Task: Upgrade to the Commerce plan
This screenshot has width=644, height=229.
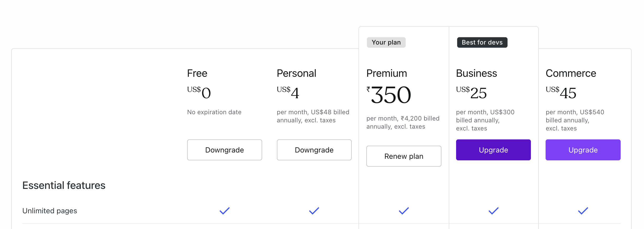Action: (583, 150)
